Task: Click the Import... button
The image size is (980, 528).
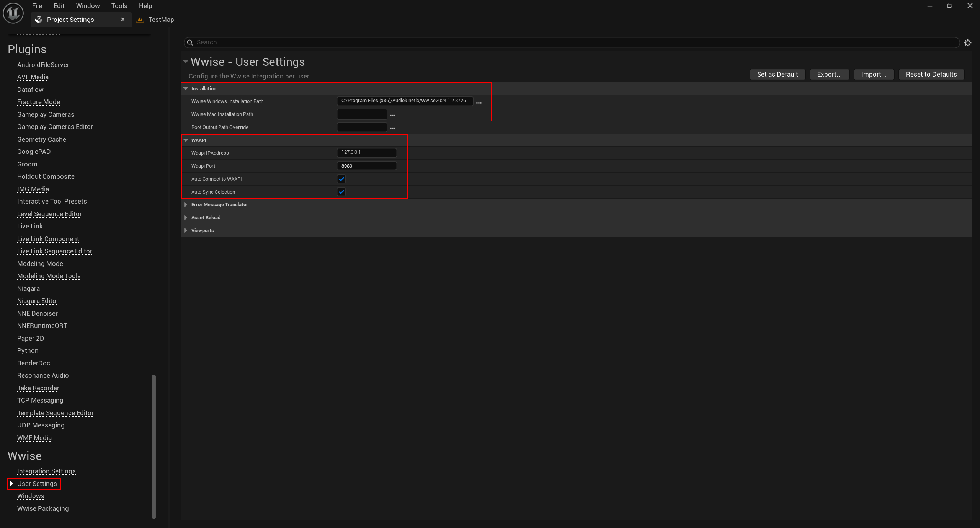Action: point(874,74)
